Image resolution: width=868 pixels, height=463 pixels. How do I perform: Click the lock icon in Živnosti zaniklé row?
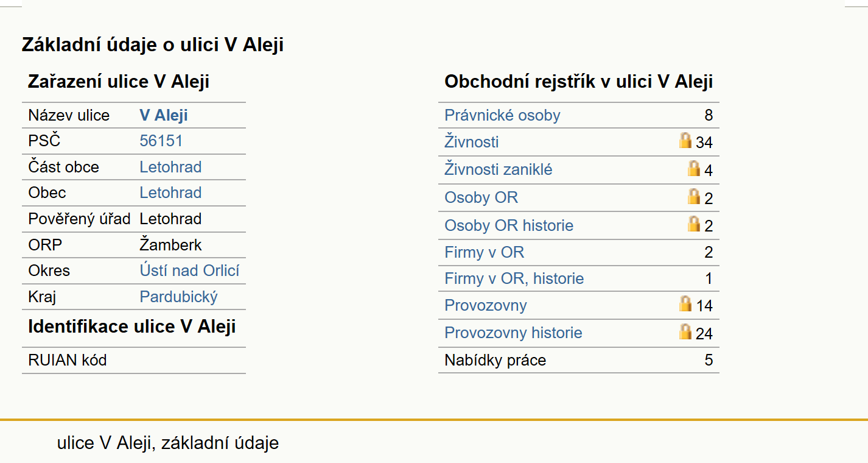[694, 168]
